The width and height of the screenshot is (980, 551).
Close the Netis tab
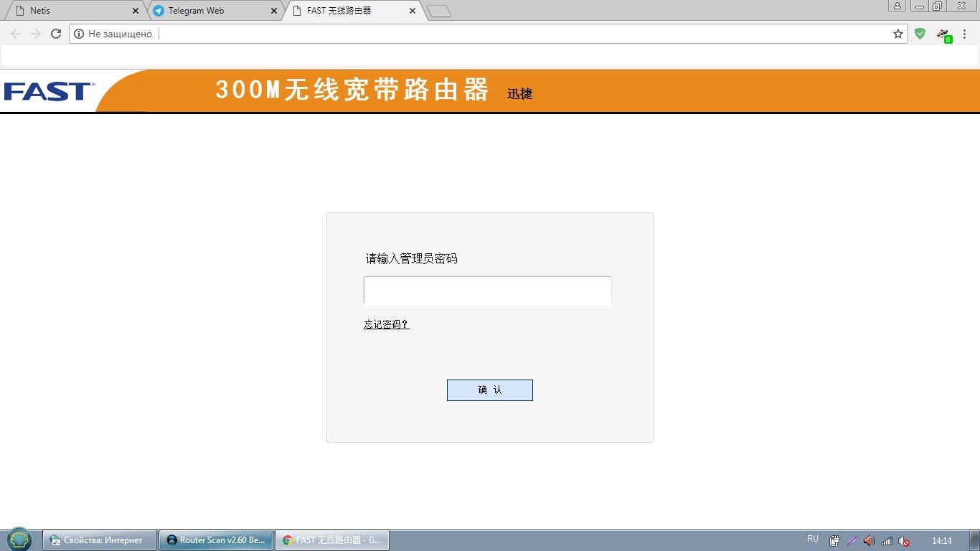[x=136, y=11]
